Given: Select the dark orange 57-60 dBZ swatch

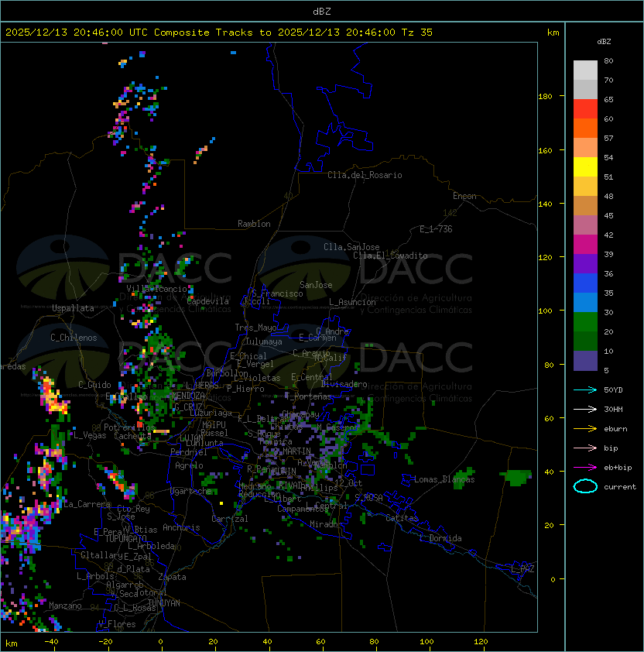Looking at the screenshot, I should tap(585, 128).
